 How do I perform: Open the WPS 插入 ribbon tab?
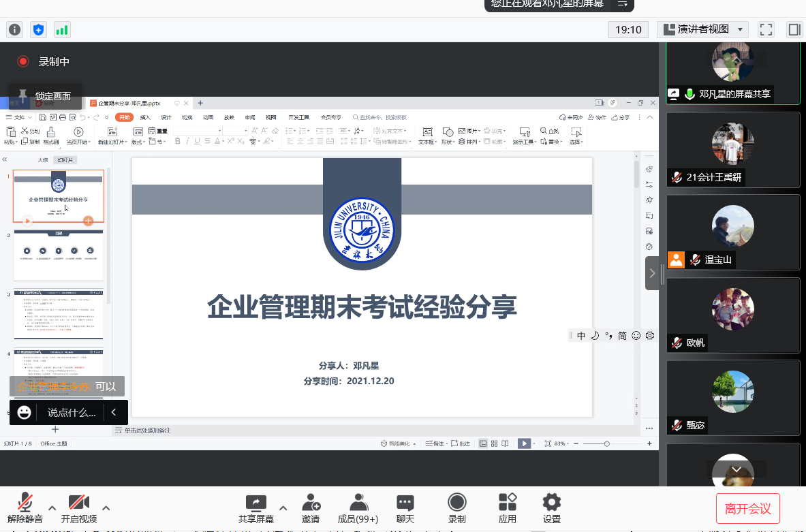[146, 117]
